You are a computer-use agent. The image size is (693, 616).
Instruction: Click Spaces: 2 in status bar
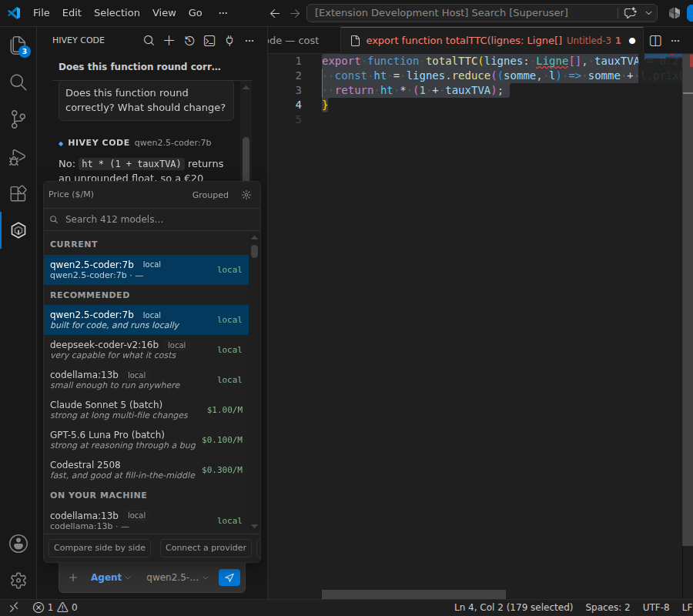pos(608,608)
